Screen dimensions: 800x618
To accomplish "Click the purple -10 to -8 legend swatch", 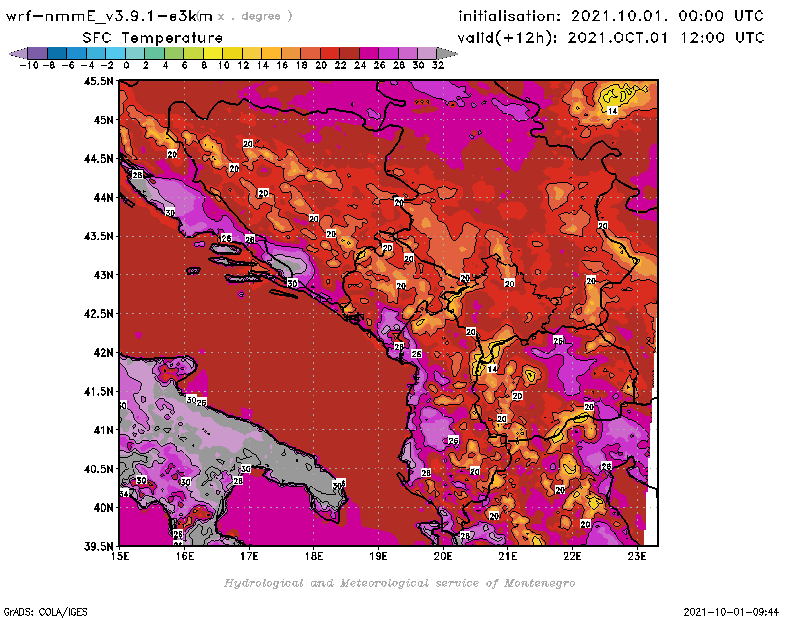I will pyautogui.click(x=38, y=53).
